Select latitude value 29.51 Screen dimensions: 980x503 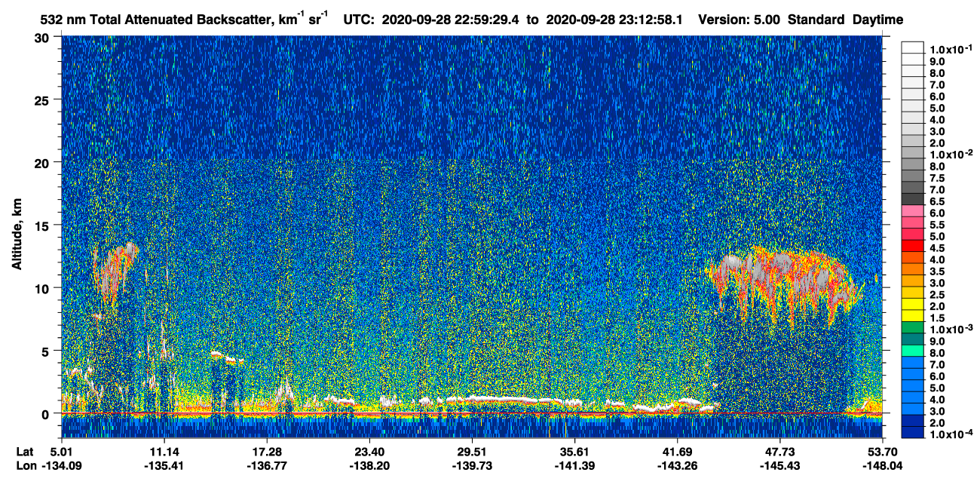point(471,452)
